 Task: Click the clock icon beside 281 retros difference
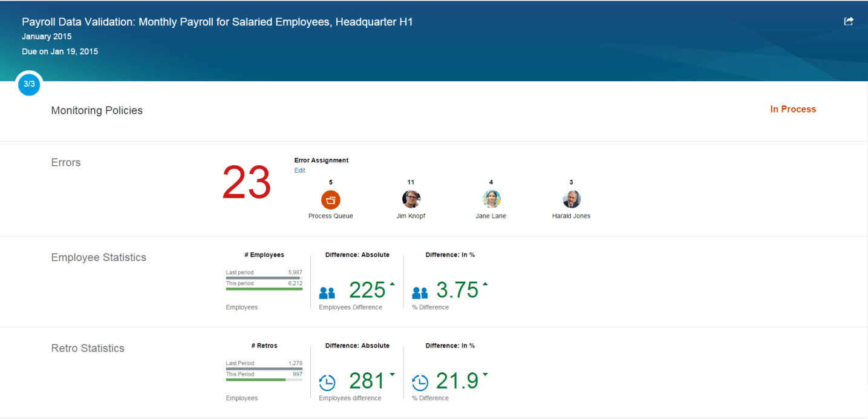coord(327,383)
